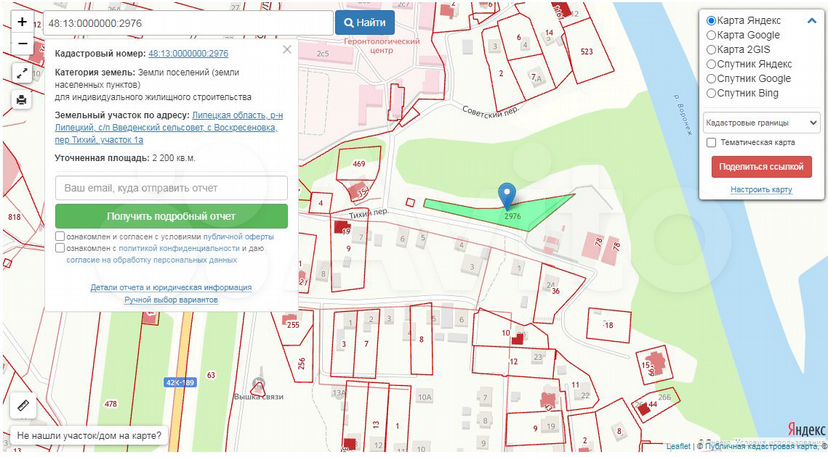
Task: Select Карта 2GIS radio option
Action: point(711,49)
